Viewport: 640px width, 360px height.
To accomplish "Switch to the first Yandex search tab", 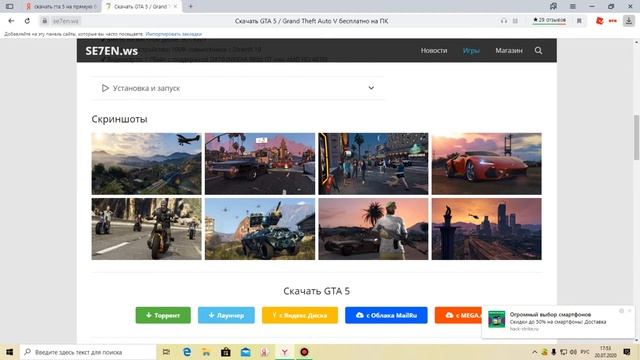I will [62, 7].
